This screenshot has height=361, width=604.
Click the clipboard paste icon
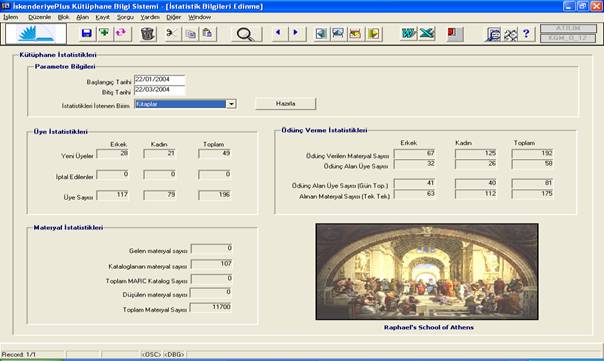208,34
